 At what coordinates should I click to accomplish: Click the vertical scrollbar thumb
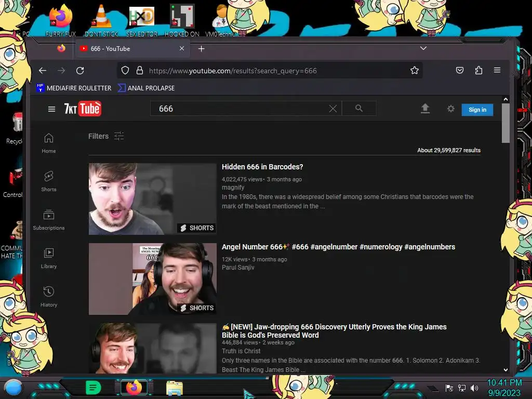506,123
